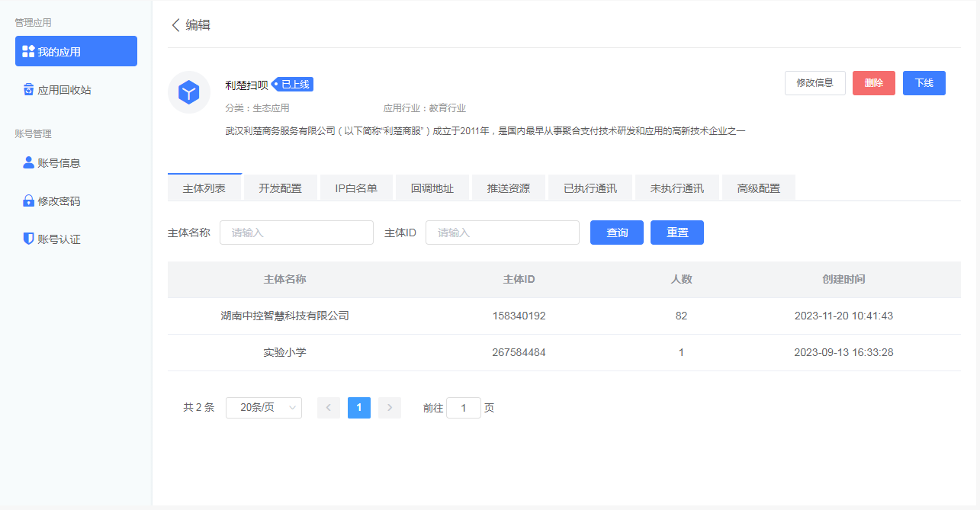980x510 pixels.
Task: Click the 下线 take-offline button
Action: click(924, 83)
